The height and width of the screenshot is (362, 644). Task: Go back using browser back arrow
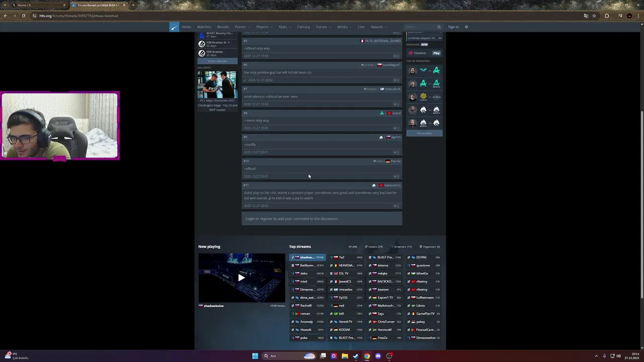pyautogui.click(x=5, y=16)
